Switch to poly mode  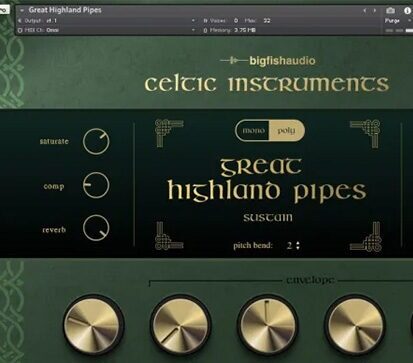[x=286, y=130]
